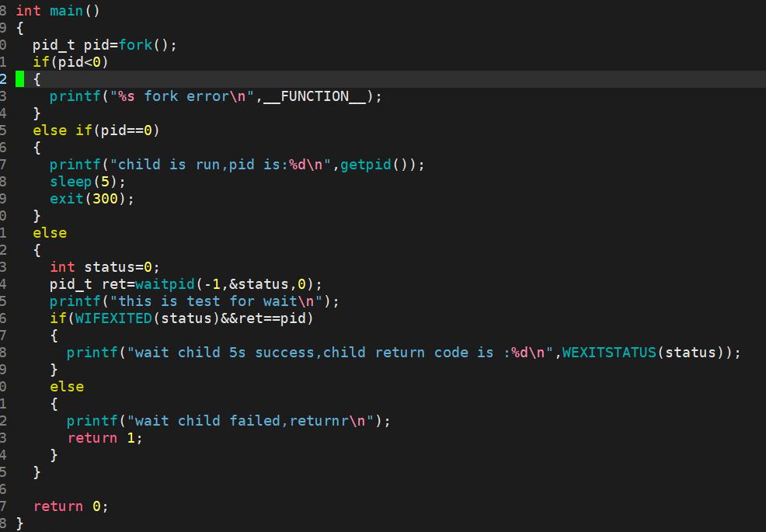766x532 pixels.
Task: Click the __FUNCTION__ macro
Action: tap(315, 96)
